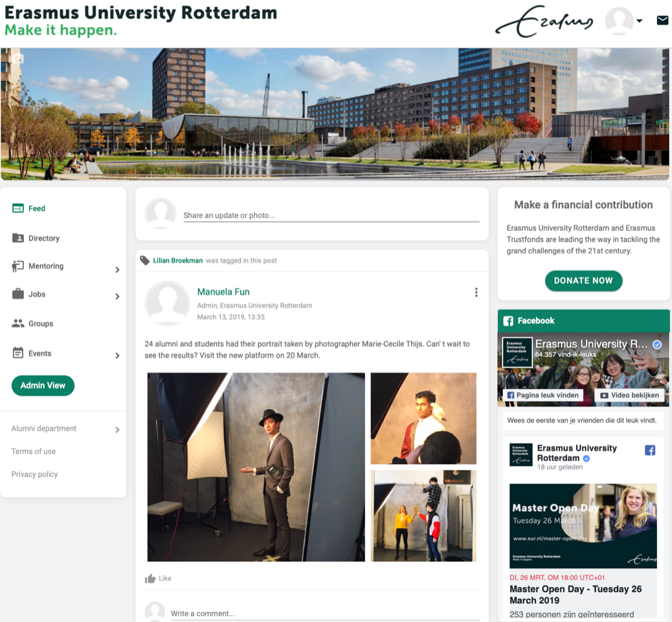The image size is (672, 622).
Task: Click the 64.357 vind-ik-leuks text
Action: click(565, 355)
